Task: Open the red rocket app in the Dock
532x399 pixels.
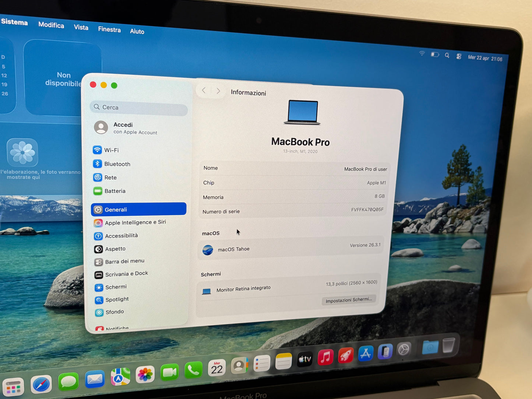Action: pyautogui.click(x=346, y=355)
